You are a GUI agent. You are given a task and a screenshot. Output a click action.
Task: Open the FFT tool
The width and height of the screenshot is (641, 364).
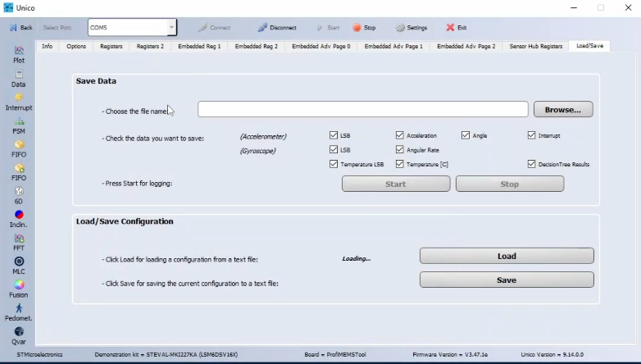tap(19, 243)
